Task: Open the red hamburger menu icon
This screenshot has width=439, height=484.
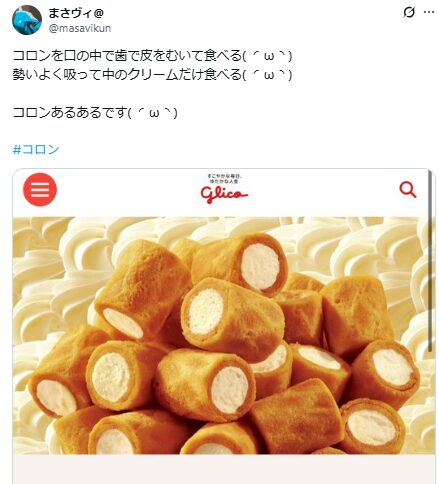Action: pos(40,189)
